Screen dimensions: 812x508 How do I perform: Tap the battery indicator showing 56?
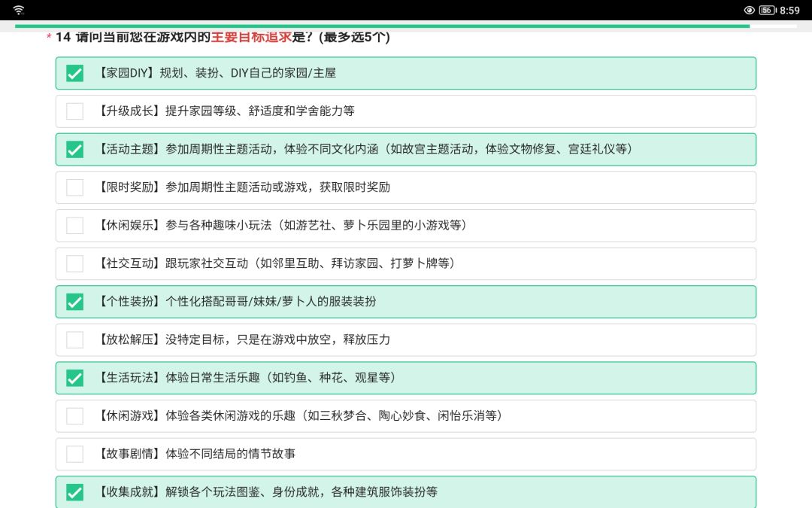click(x=768, y=10)
